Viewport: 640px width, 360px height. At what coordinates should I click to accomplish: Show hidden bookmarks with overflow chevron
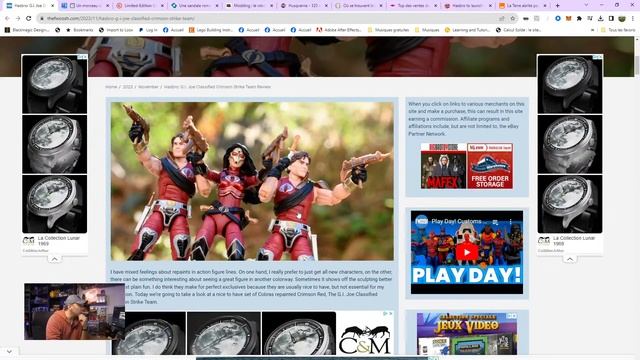[592, 30]
